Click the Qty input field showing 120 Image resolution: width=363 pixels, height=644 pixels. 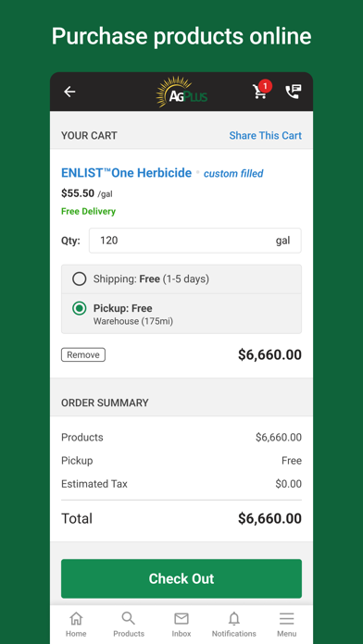click(x=195, y=241)
